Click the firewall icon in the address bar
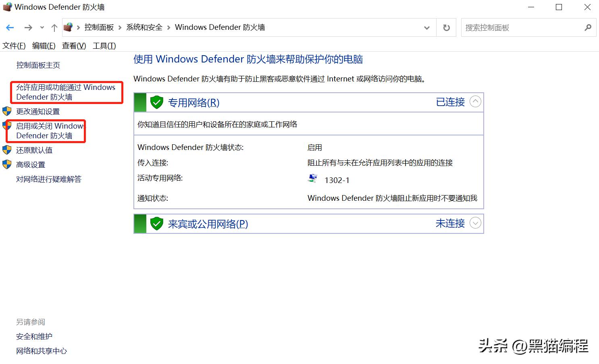 (x=69, y=27)
